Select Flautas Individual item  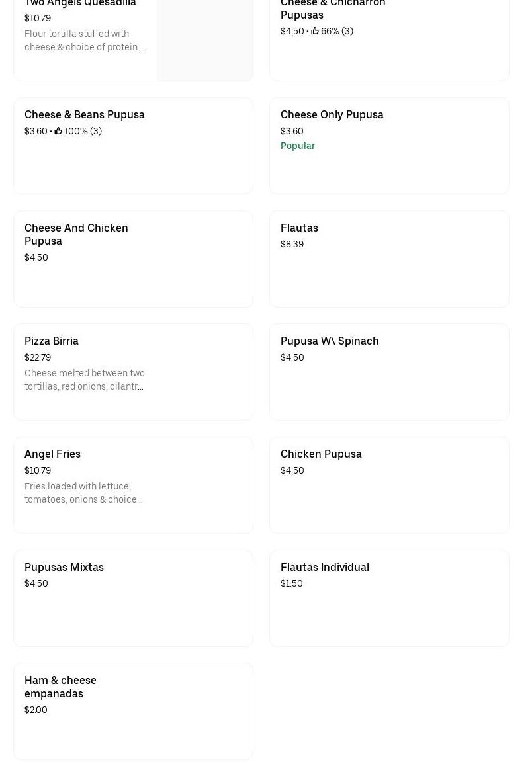388,598
